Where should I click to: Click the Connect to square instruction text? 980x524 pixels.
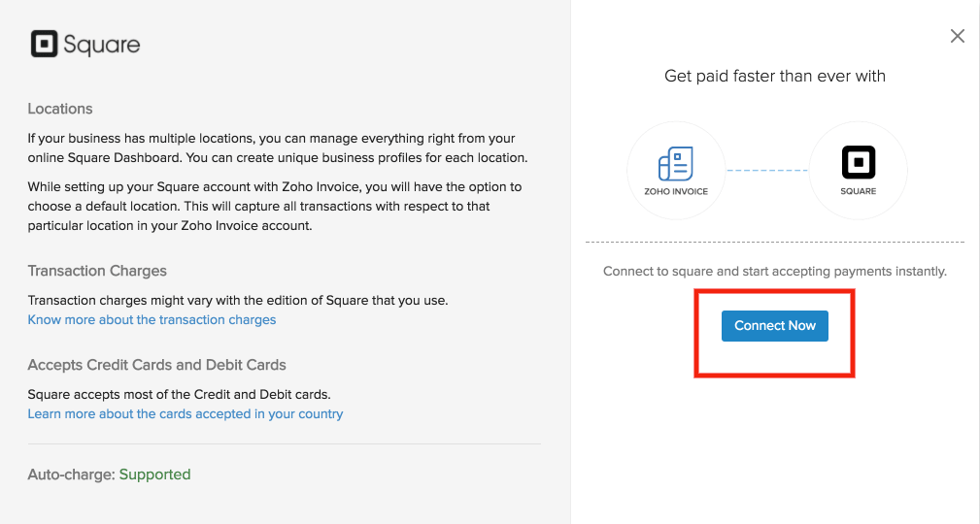point(774,272)
